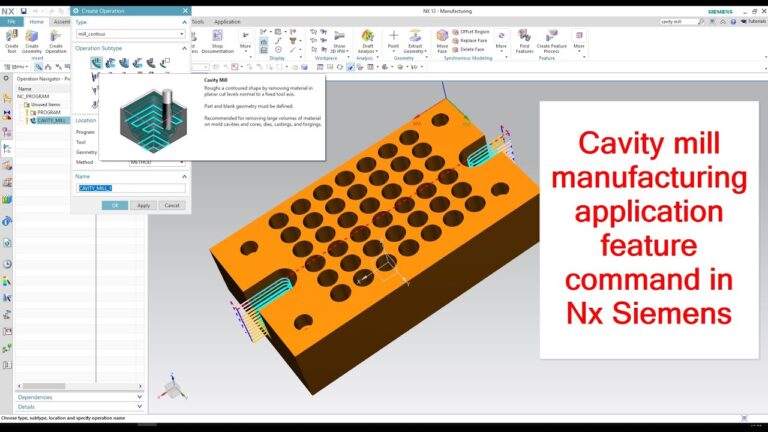Select the fourth operation subtype icon

pyautogui.click(x=138, y=63)
